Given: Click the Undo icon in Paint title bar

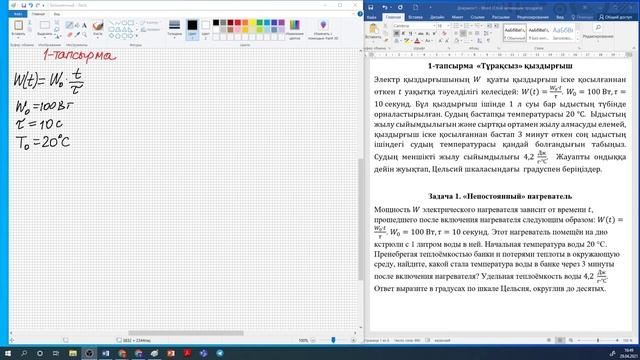Looking at the screenshot, I should coord(31,5).
